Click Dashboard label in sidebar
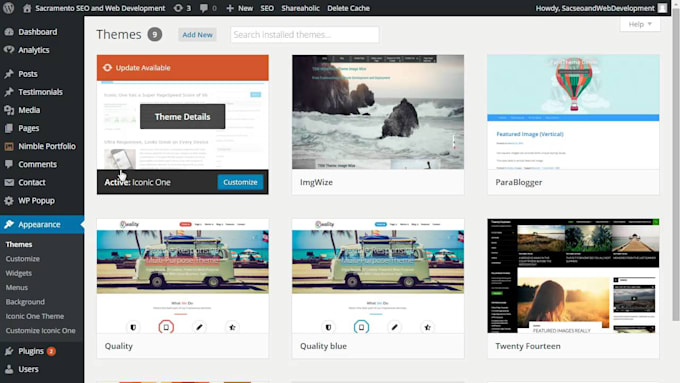Image resolution: width=680 pixels, height=383 pixels. 38,32
